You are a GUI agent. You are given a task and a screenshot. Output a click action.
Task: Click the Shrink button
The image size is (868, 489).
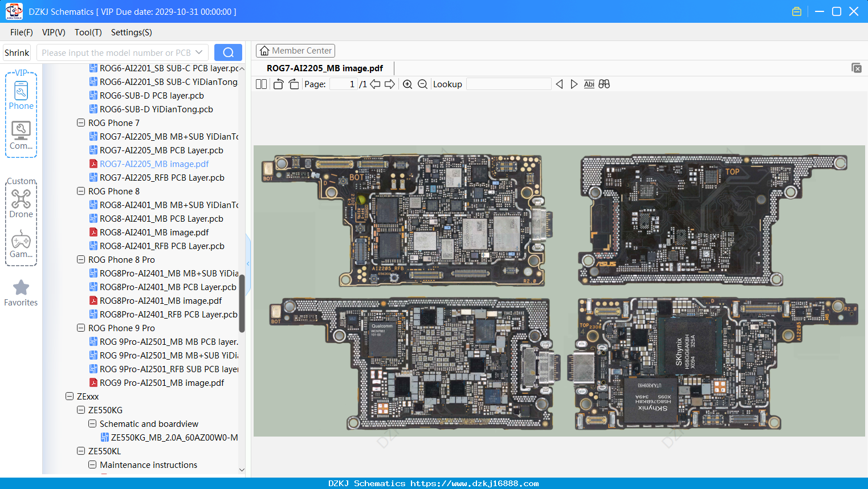[x=17, y=52]
